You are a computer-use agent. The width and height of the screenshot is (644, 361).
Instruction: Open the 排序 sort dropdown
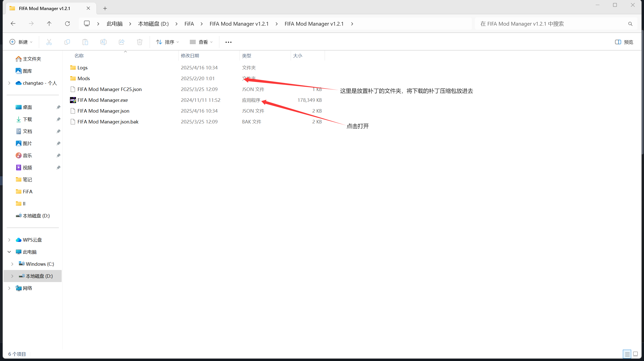167,42
